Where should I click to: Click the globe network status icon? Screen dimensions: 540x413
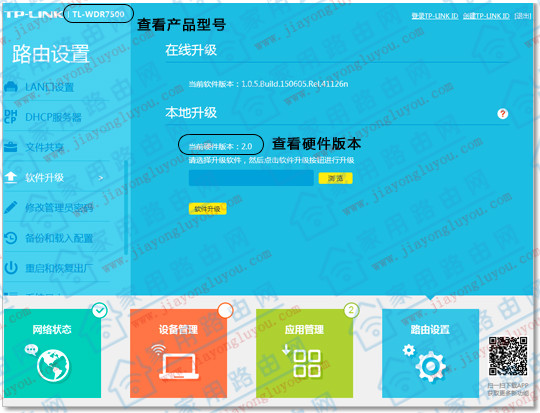[x=53, y=365]
